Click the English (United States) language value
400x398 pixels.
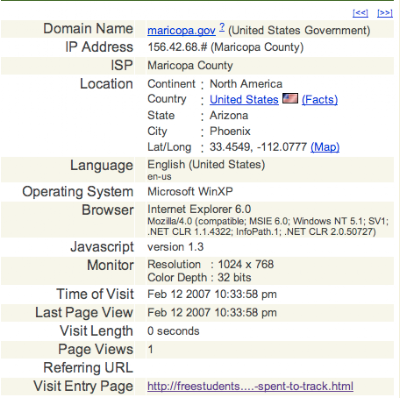(206, 164)
